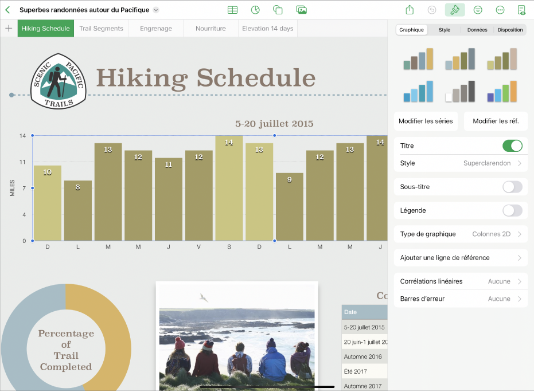
Task: Select the Disposition tab in the format panel
Action: (x=510, y=30)
